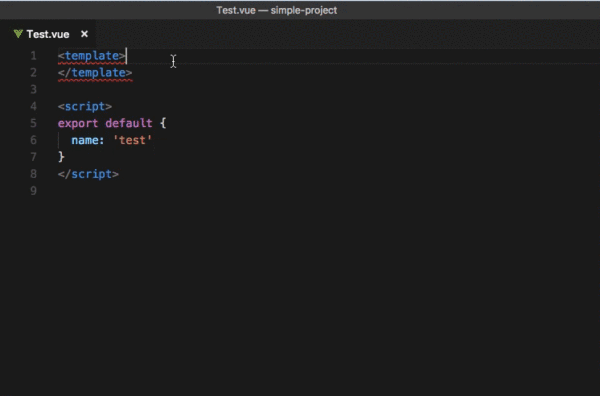This screenshot has height=396, width=600.
Task: Click line number 1 in the gutter
Action: point(34,56)
